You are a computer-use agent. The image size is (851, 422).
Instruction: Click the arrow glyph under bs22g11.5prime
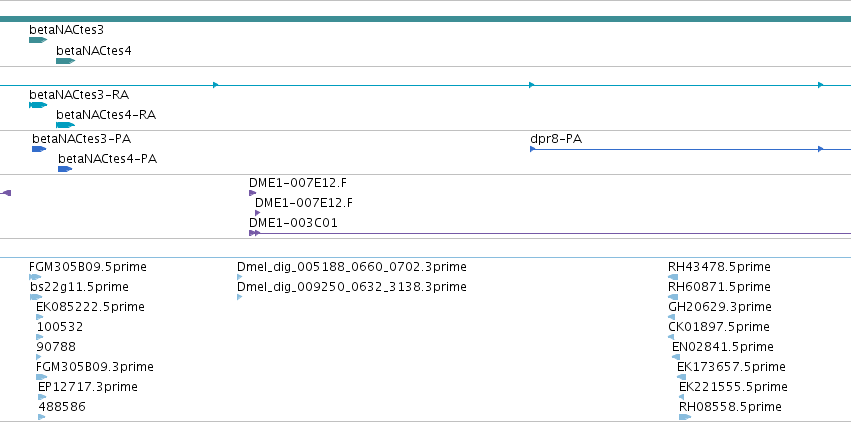(36, 297)
